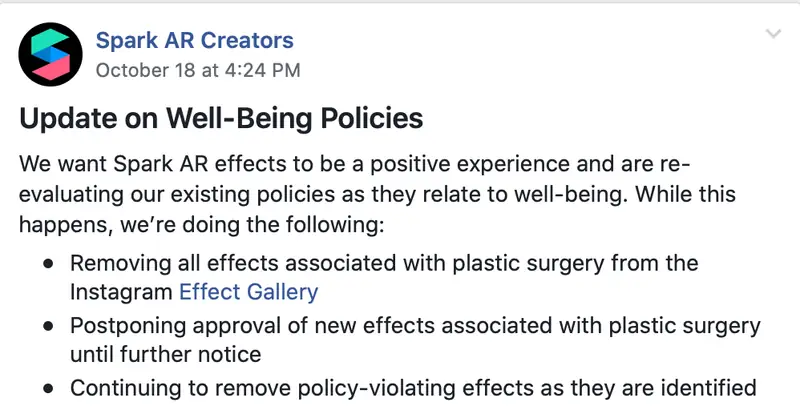
Task: Click the word Instagram before Effect Gallery
Action: coord(121,292)
